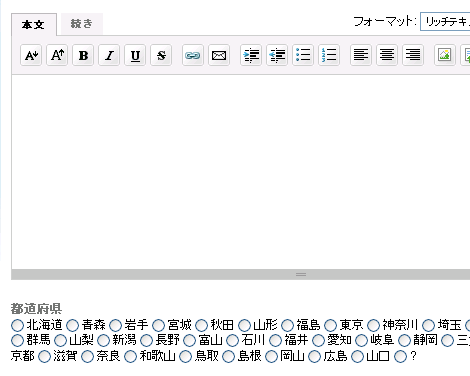Click the 都道府県 heading label
Screen dimensions: 470x376
pyautogui.click(x=36, y=309)
